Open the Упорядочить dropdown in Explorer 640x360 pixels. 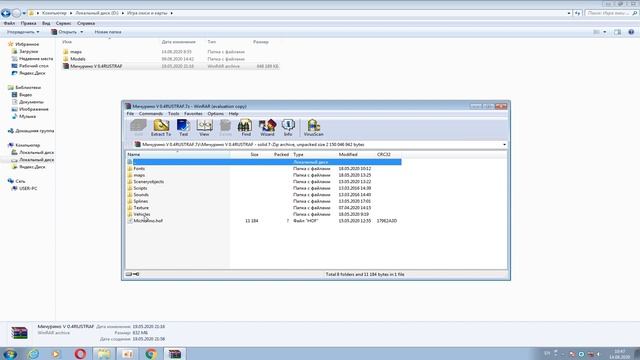tap(23, 32)
